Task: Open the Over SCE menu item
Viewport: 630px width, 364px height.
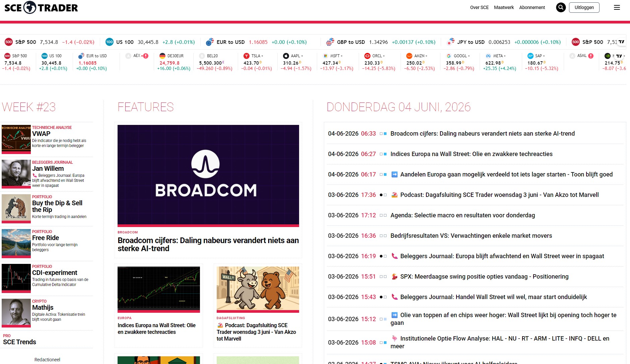Action: coord(479,7)
